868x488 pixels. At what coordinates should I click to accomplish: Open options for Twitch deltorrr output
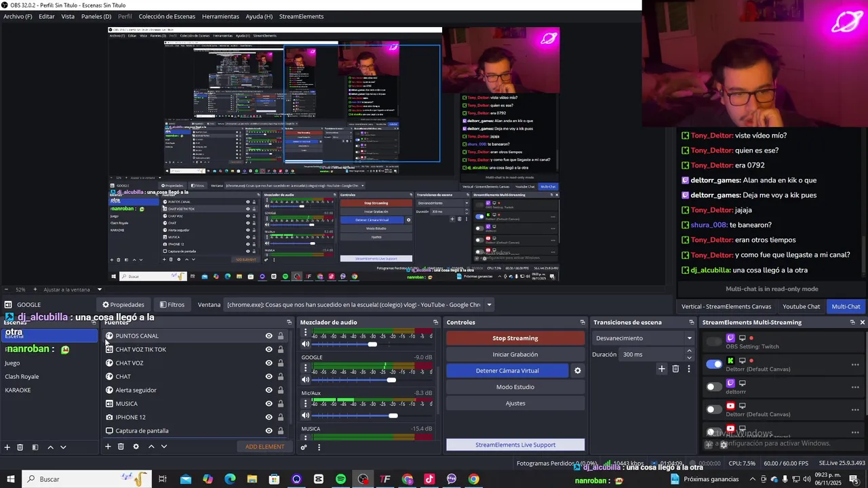coord(855,387)
